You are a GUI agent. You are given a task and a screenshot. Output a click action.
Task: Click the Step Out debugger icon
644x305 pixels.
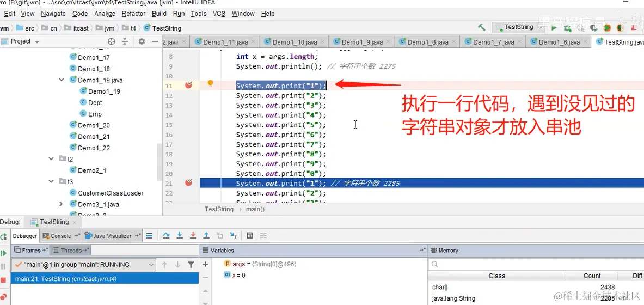206,235
